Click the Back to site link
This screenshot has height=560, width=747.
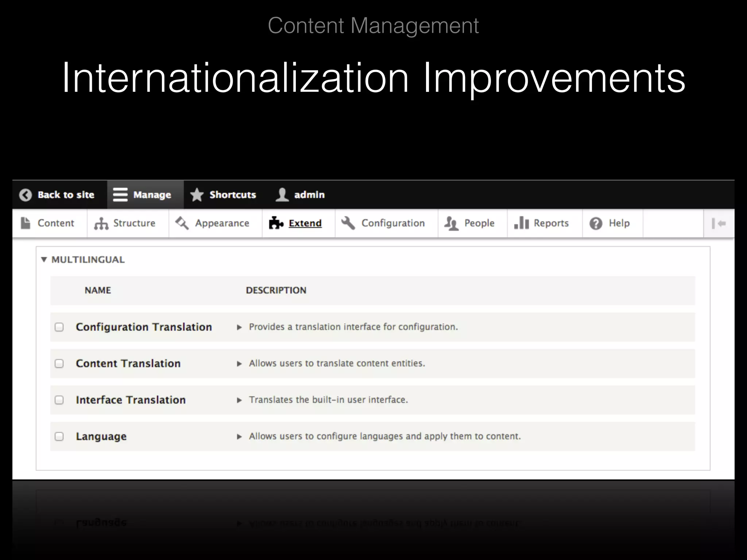point(60,195)
